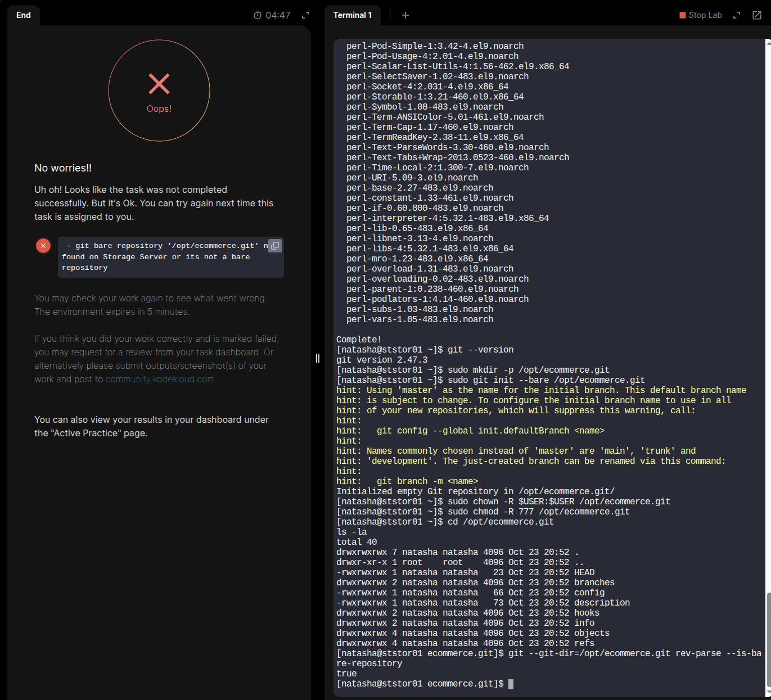The height and width of the screenshot is (700, 771).
Task: Click the "config" file listing row
Action: tap(471, 593)
